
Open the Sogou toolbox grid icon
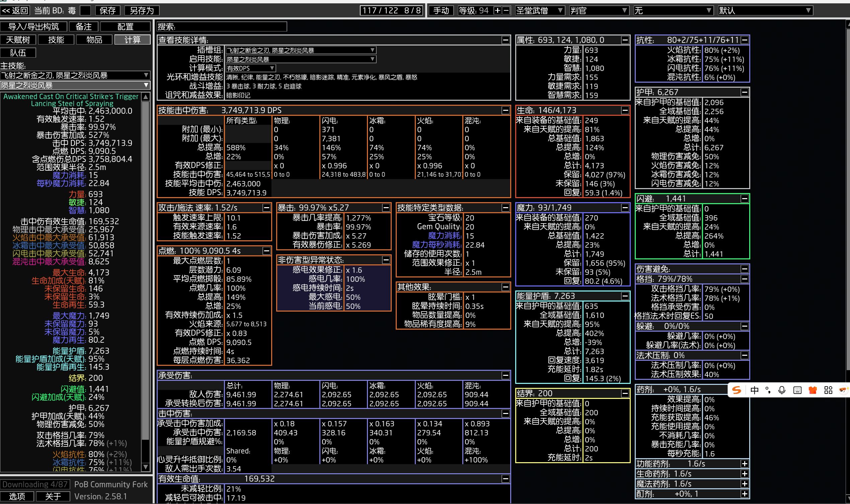(x=828, y=390)
